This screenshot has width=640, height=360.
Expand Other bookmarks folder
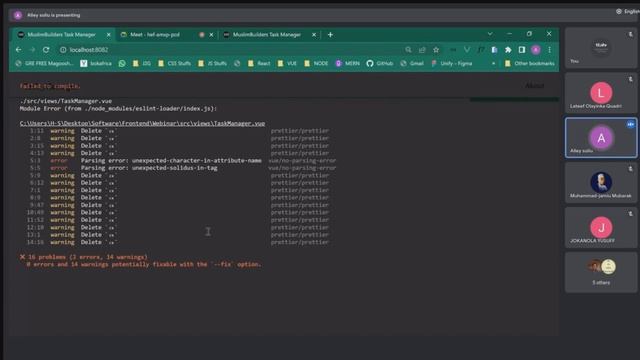point(530,64)
